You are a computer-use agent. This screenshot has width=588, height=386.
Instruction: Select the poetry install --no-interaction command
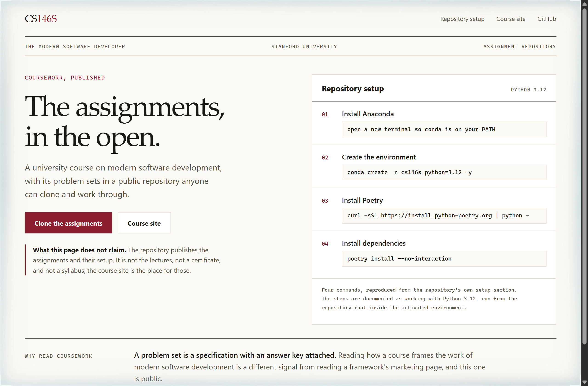(x=444, y=259)
